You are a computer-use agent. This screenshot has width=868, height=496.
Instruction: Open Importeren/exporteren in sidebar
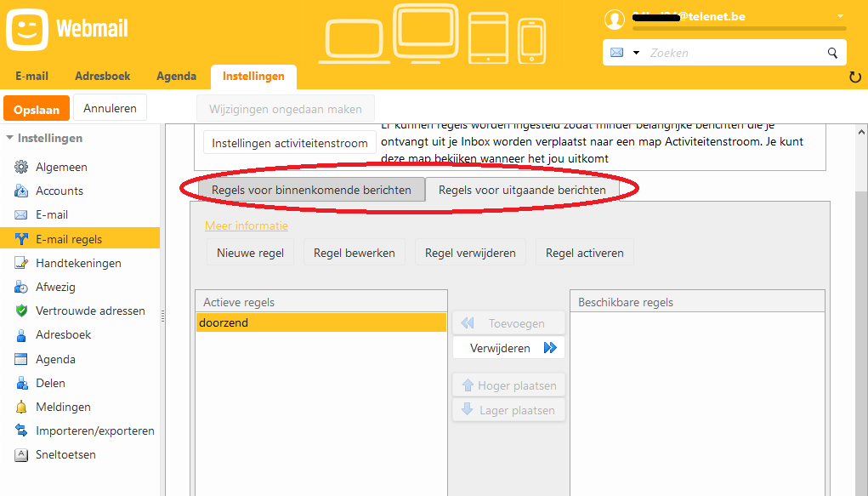coord(94,430)
